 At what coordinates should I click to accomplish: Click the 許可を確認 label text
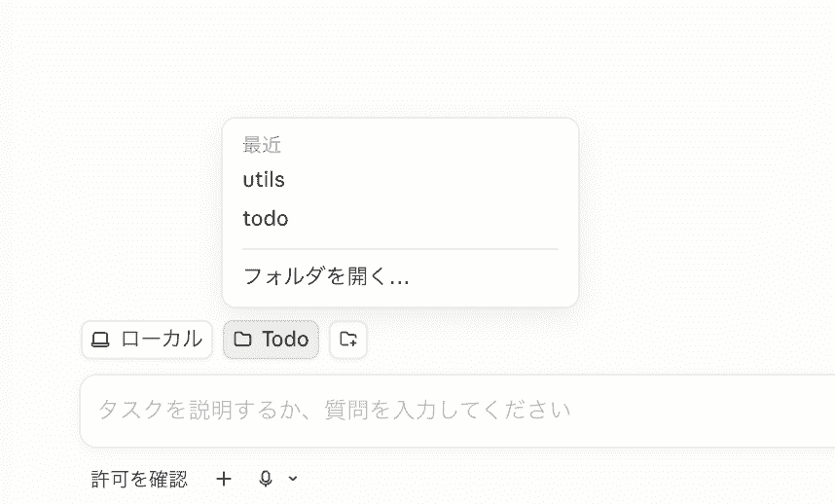coord(139,479)
